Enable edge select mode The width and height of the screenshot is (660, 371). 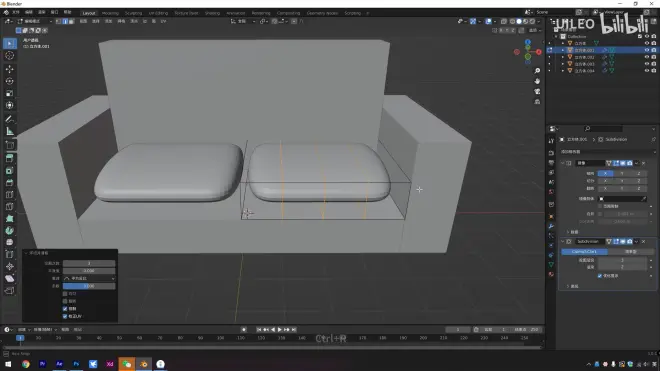point(65,21)
